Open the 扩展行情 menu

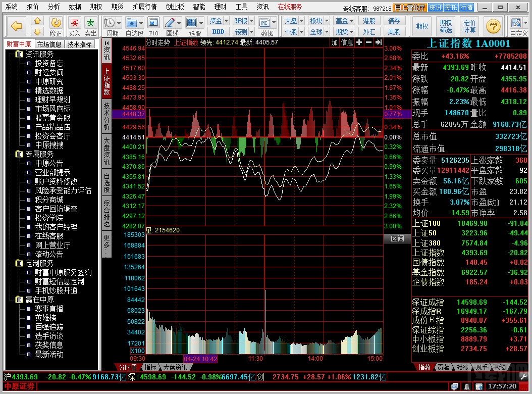[144, 7]
